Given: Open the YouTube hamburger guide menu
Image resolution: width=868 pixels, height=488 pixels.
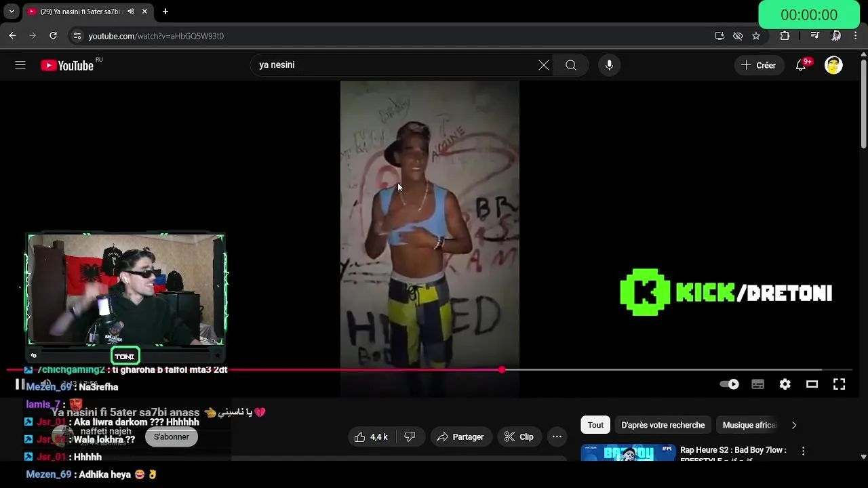Looking at the screenshot, I should (x=20, y=65).
